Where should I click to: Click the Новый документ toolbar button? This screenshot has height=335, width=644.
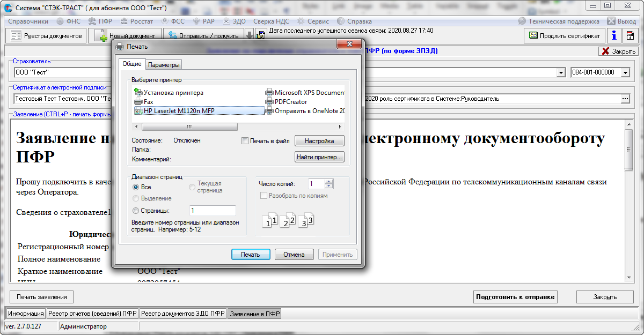(x=125, y=35)
